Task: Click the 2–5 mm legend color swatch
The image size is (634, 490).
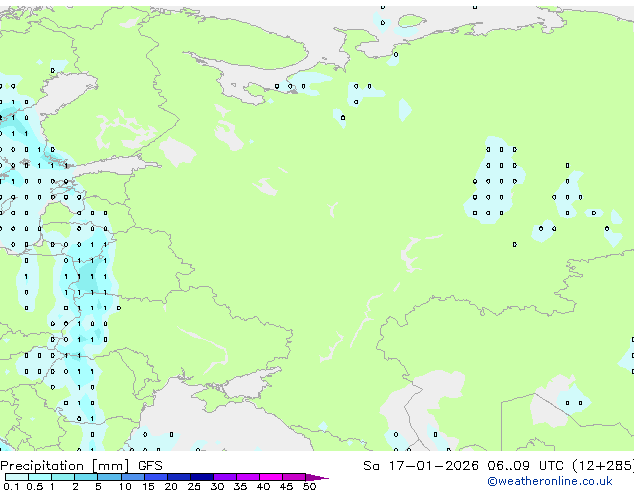Action: point(86,477)
